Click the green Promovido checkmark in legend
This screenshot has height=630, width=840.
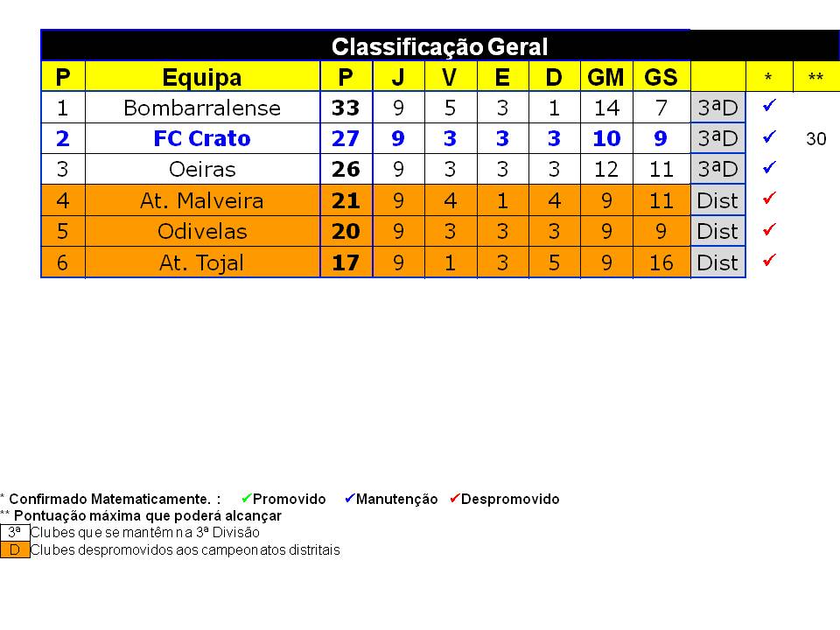tap(247, 498)
